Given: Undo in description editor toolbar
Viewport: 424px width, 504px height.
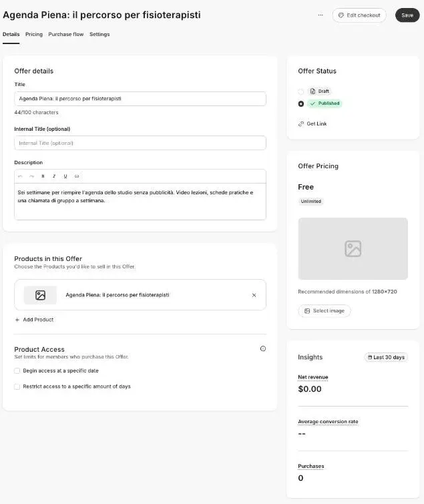Looking at the screenshot, I should pyautogui.click(x=20, y=176).
